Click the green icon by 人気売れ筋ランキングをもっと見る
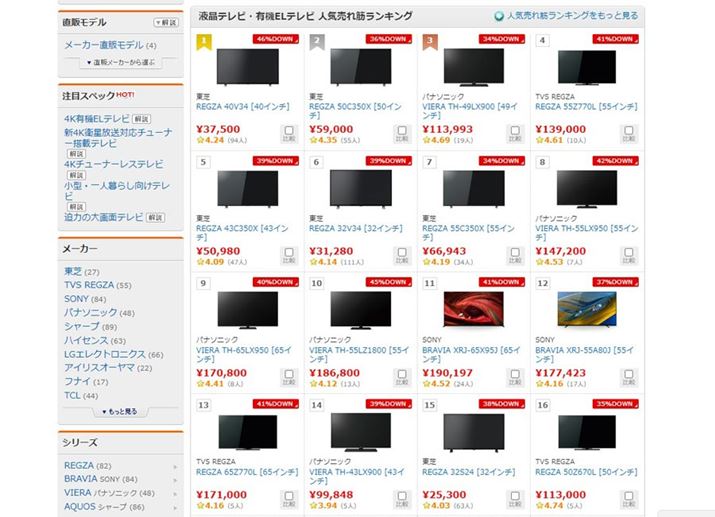Screen dimensions: 715x517 coord(499,16)
